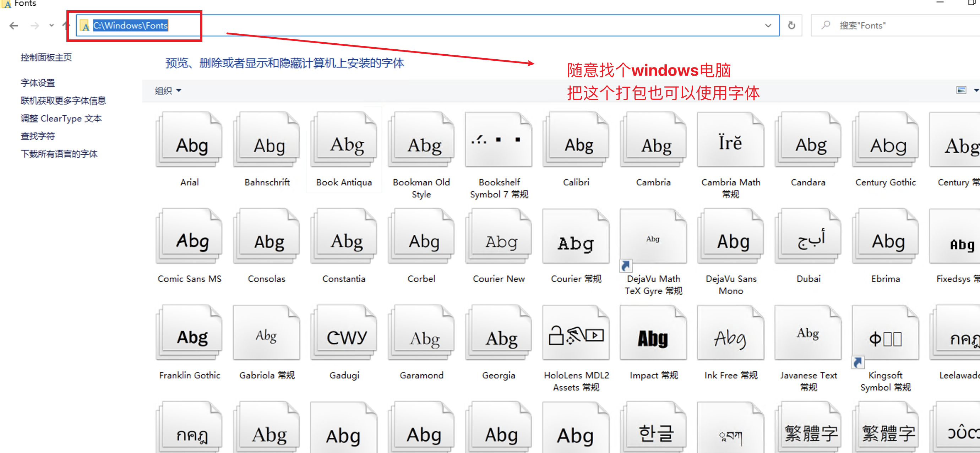The width and height of the screenshot is (980, 453).
Task: Open the Gabriola font
Action: coord(267,343)
